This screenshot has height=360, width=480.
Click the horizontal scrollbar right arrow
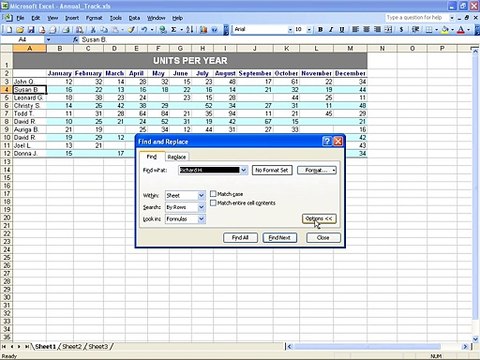tap(465, 347)
